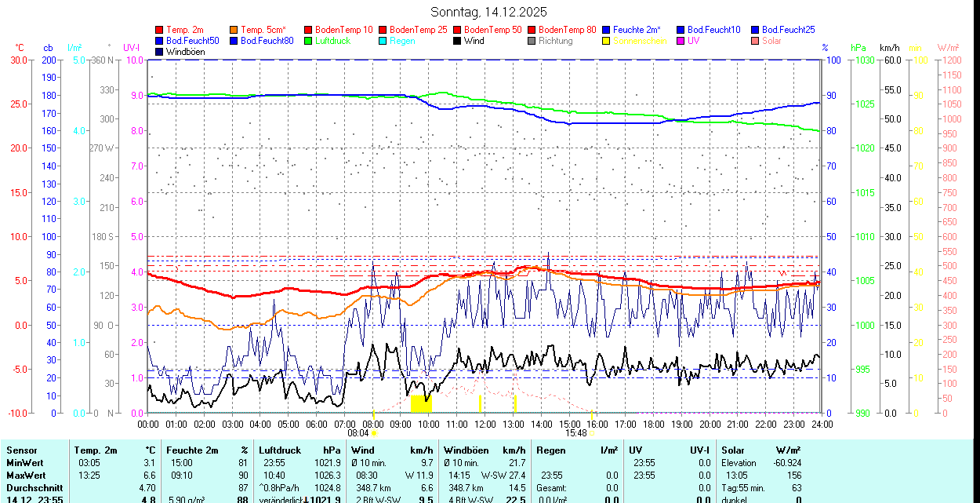The height and width of the screenshot is (503, 980).
Task: Click the sunrise time 08:04 marker
Action: (x=358, y=432)
